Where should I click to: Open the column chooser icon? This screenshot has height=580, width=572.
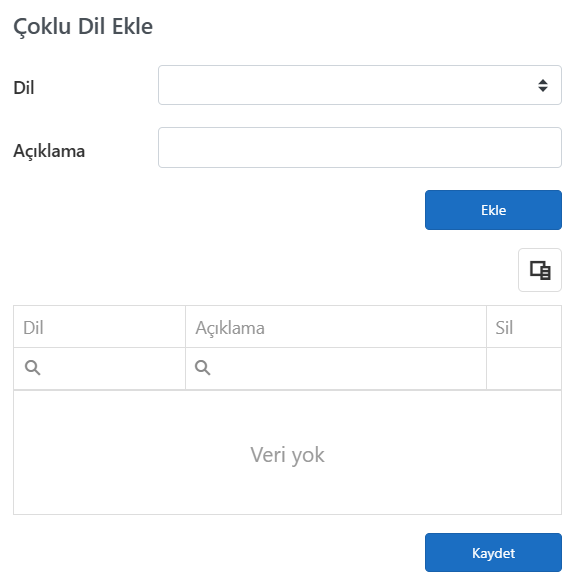coord(540,270)
